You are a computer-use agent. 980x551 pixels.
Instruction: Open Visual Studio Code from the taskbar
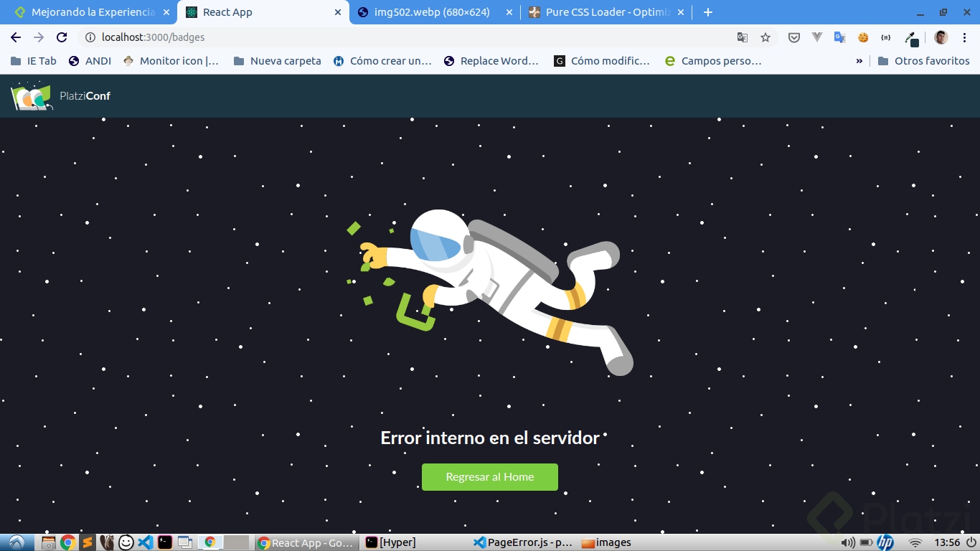tap(145, 542)
